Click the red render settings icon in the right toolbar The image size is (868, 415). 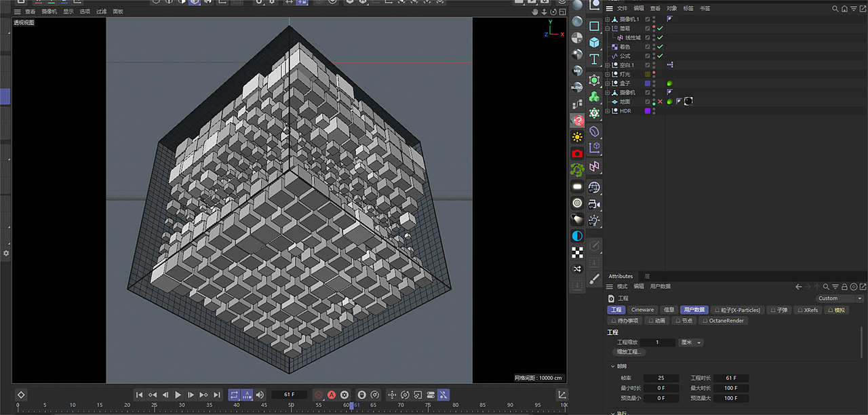point(577,153)
